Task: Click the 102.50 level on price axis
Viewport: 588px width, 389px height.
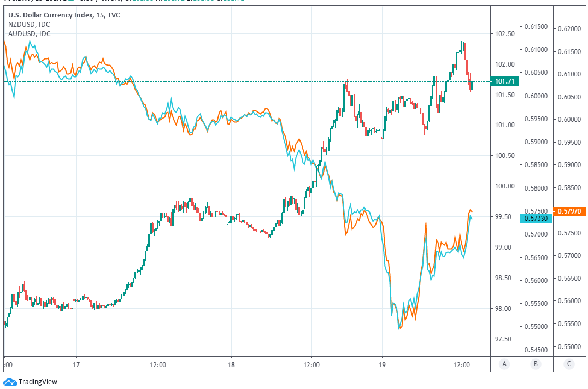Action: pos(505,34)
